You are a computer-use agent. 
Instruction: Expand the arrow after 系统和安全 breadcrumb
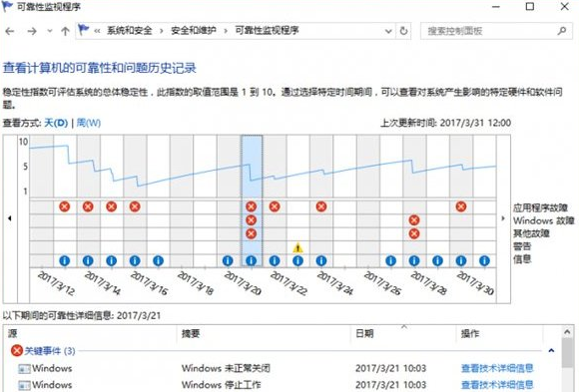(x=162, y=31)
